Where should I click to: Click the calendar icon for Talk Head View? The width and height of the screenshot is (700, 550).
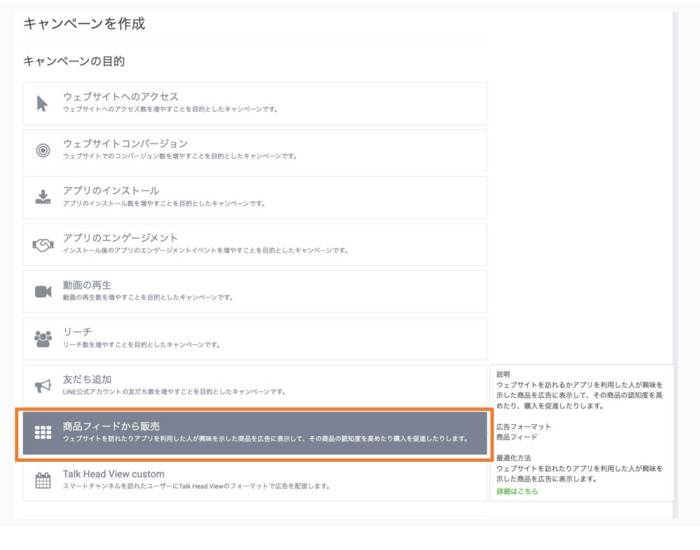click(x=42, y=480)
